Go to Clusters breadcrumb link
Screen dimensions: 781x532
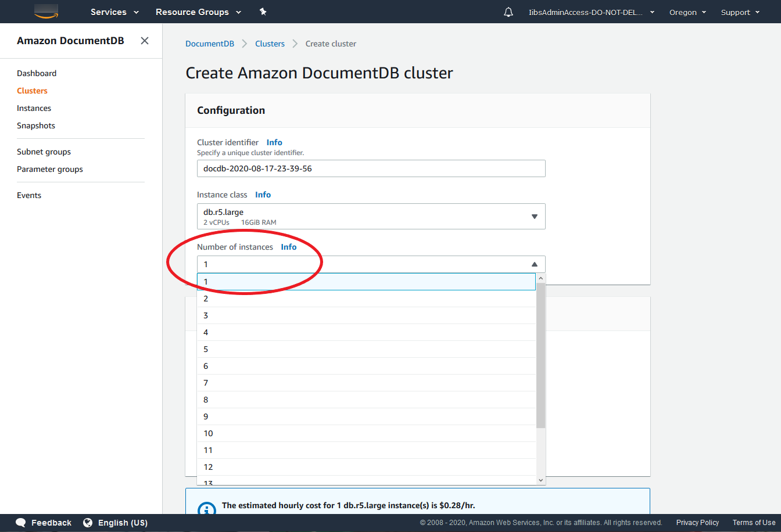click(270, 44)
